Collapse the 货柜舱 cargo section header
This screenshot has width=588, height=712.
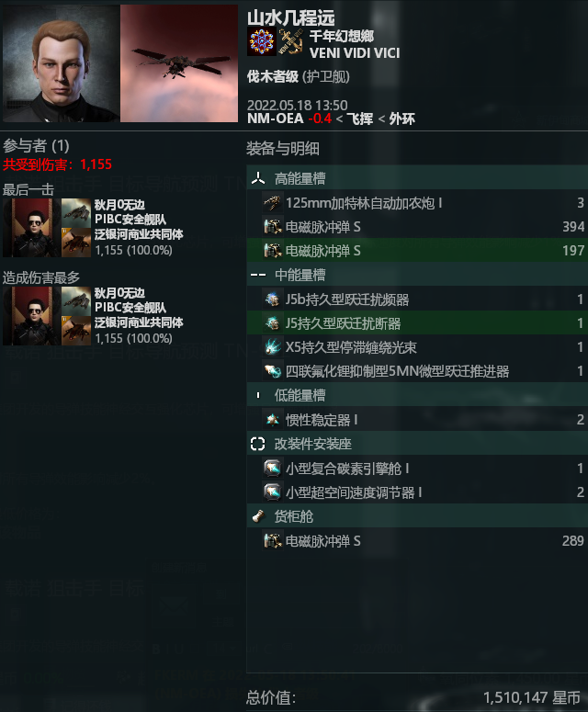(417, 516)
